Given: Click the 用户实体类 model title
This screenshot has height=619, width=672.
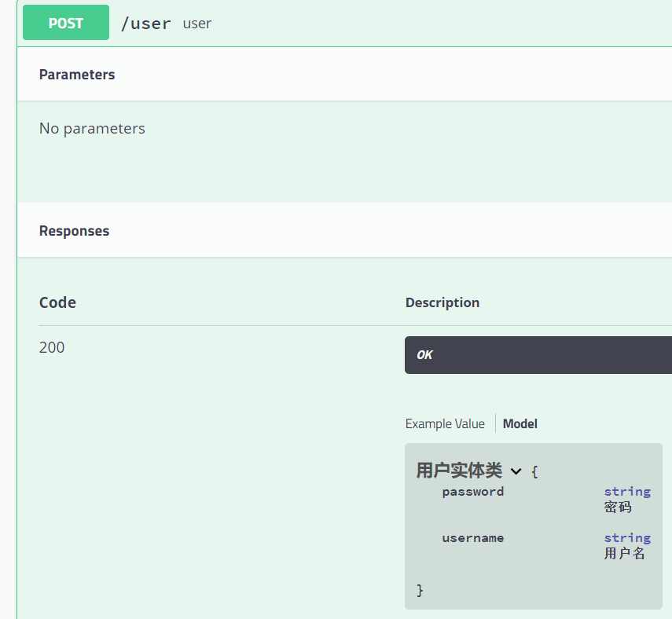Looking at the screenshot, I should tap(459, 470).
